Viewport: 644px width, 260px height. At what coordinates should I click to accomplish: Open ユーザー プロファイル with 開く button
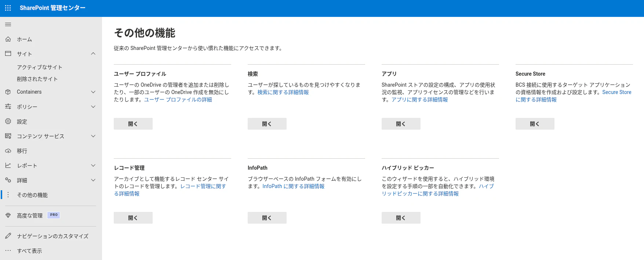[x=133, y=124]
